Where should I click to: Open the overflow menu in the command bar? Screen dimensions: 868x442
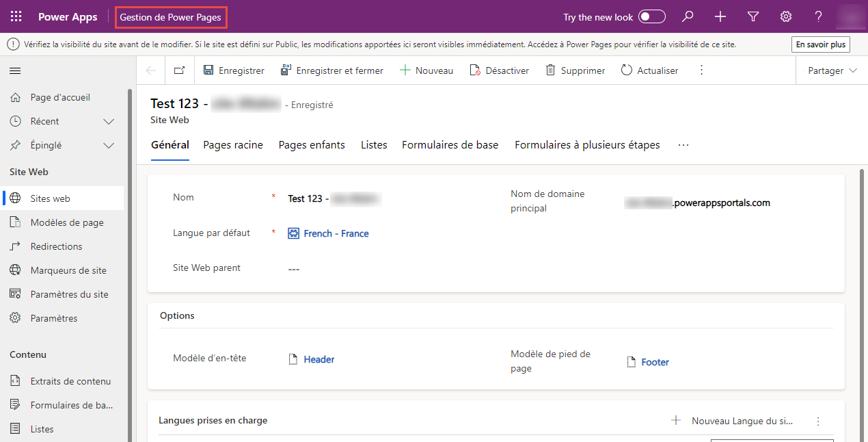tap(701, 70)
